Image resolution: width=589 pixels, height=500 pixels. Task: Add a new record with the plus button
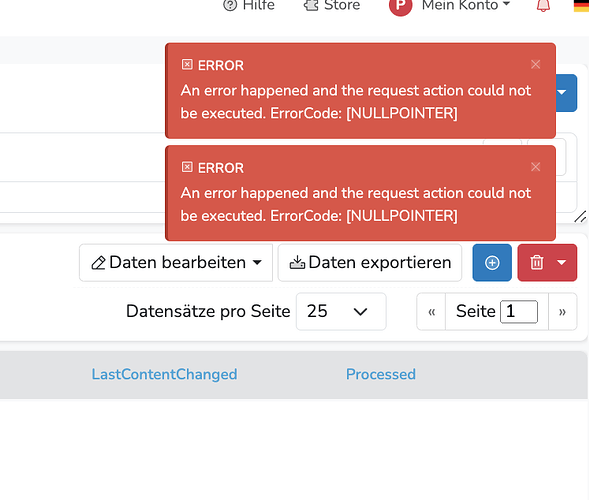pyautogui.click(x=492, y=263)
